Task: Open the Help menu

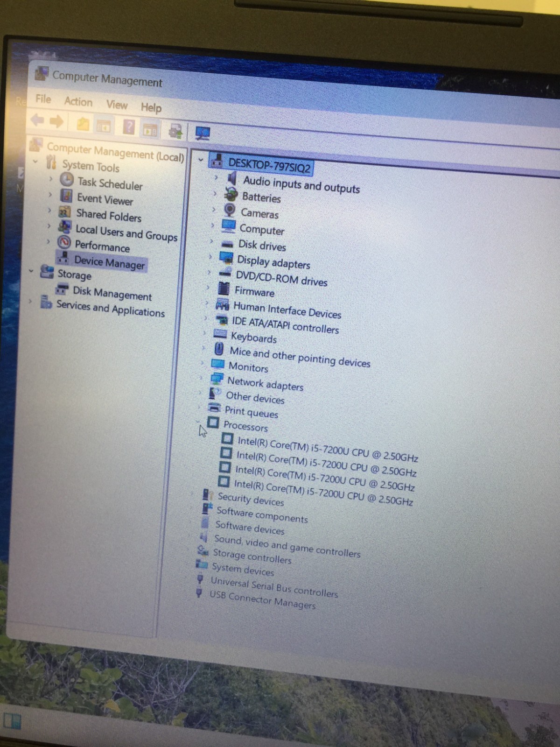Action: (x=151, y=107)
